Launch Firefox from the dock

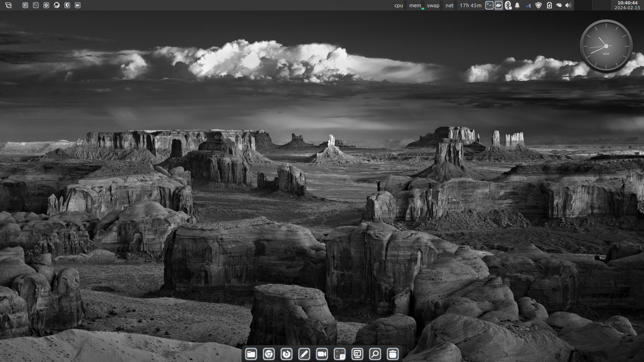286,353
